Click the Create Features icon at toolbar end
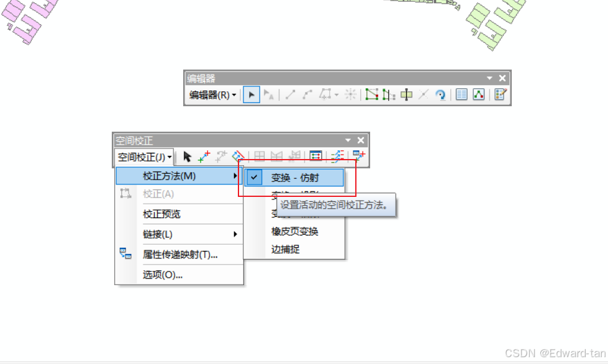Image resolution: width=608 pixels, height=364 pixels. [501, 94]
